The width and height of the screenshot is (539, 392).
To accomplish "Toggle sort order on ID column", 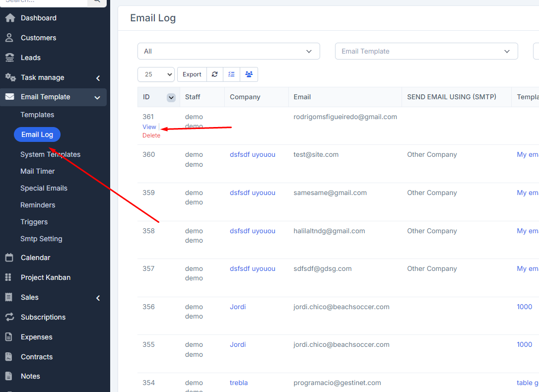I will point(171,97).
